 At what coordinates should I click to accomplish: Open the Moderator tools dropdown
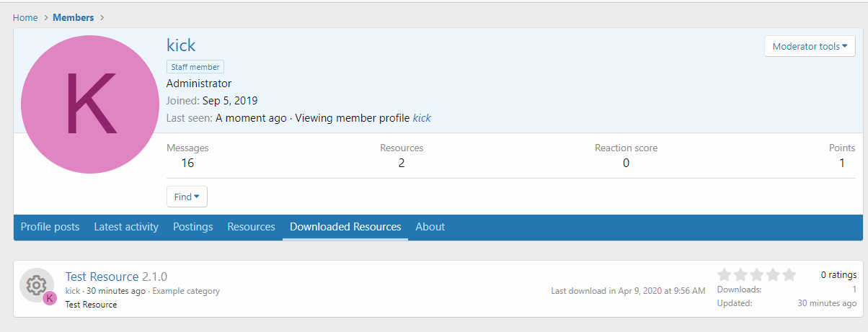tap(809, 47)
